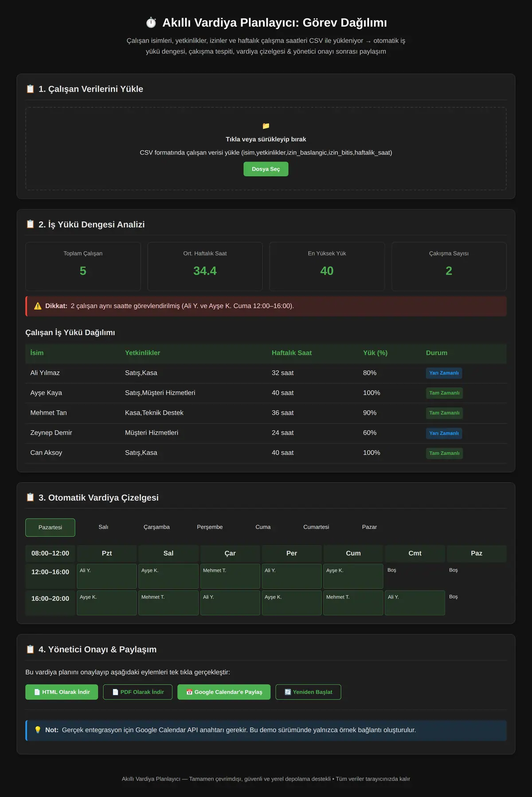
Task: Click Ayşe K. shift under Per at 16:00–20:00
Action: [292, 603]
